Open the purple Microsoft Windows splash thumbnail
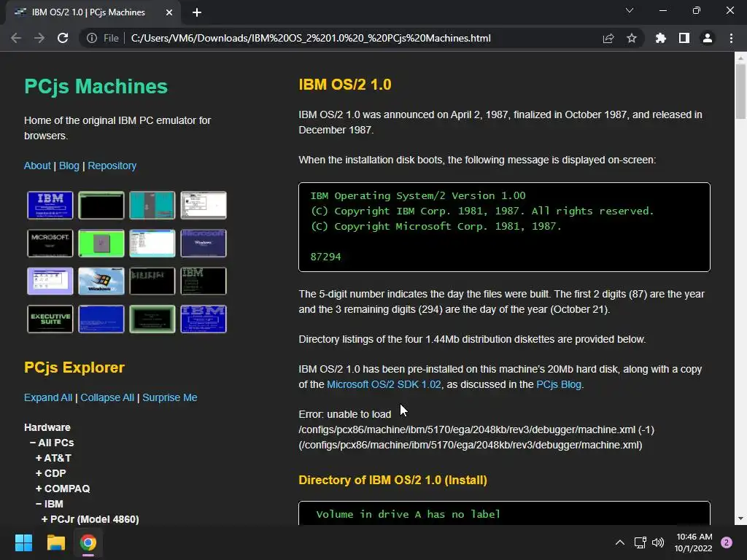This screenshot has height=560, width=747. point(204,243)
